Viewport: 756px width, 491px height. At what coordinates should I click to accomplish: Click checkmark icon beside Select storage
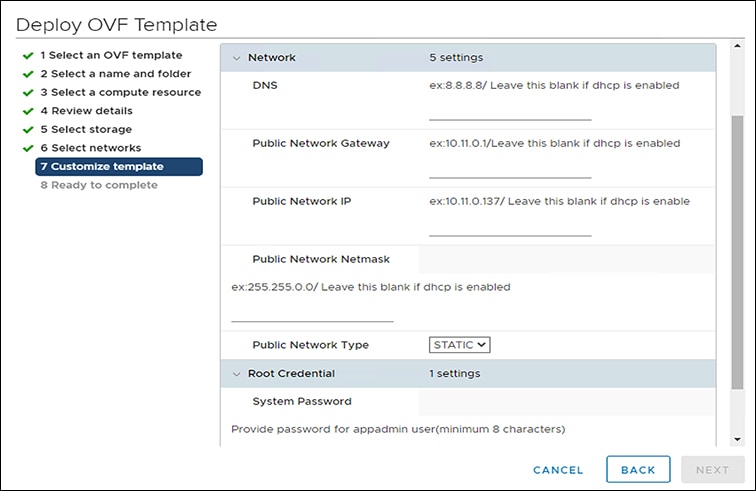click(27, 130)
